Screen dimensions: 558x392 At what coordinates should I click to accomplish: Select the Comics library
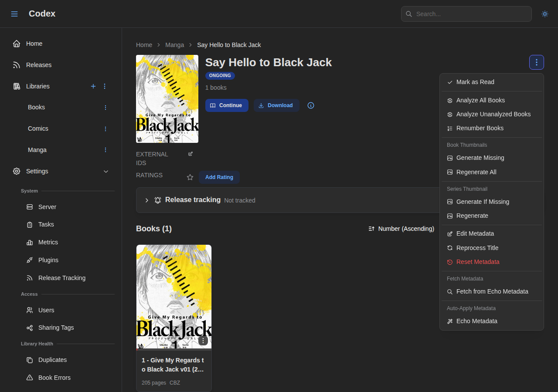(x=38, y=128)
